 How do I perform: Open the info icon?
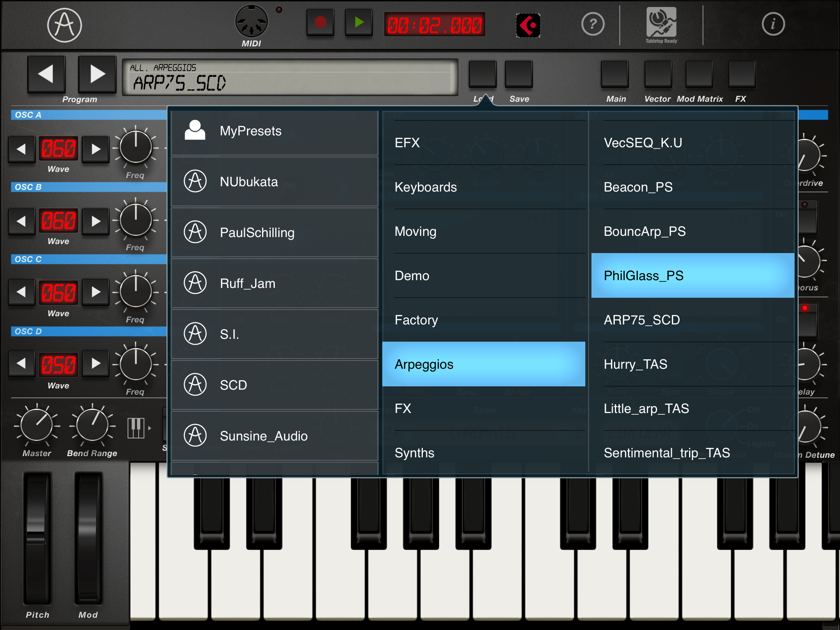tap(773, 24)
